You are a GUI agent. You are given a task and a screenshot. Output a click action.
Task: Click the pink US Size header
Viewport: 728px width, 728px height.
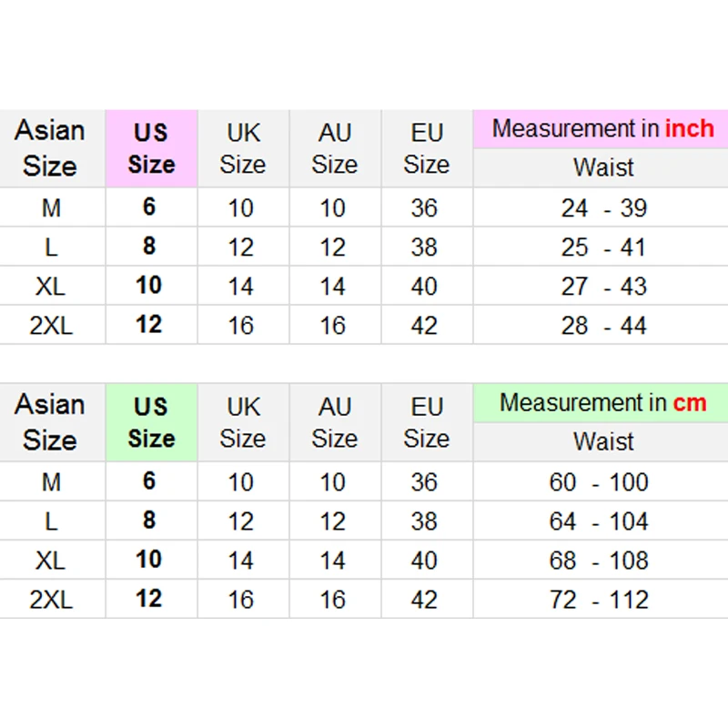(151, 148)
